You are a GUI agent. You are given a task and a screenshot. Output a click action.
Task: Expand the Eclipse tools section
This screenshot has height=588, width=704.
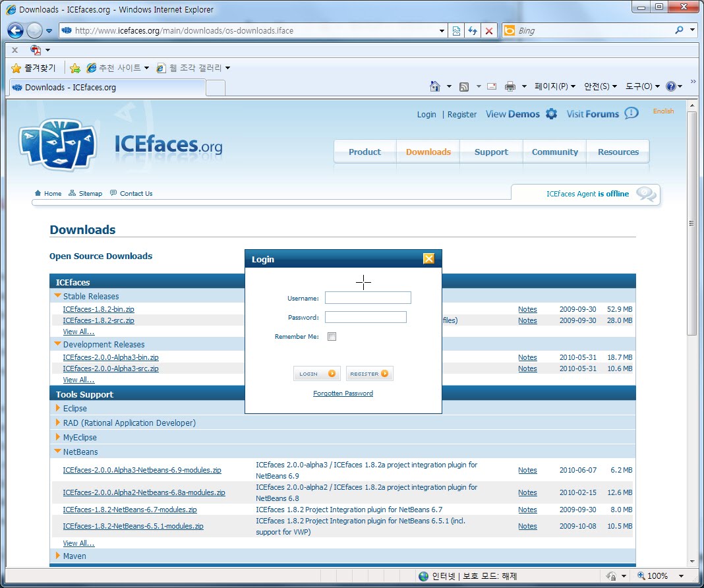[x=57, y=407]
